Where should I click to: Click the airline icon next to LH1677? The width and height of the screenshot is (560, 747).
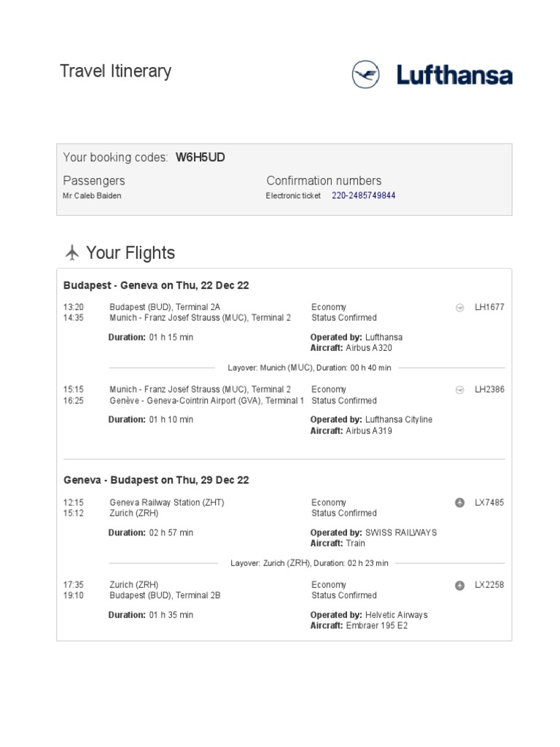pos(459,308)
